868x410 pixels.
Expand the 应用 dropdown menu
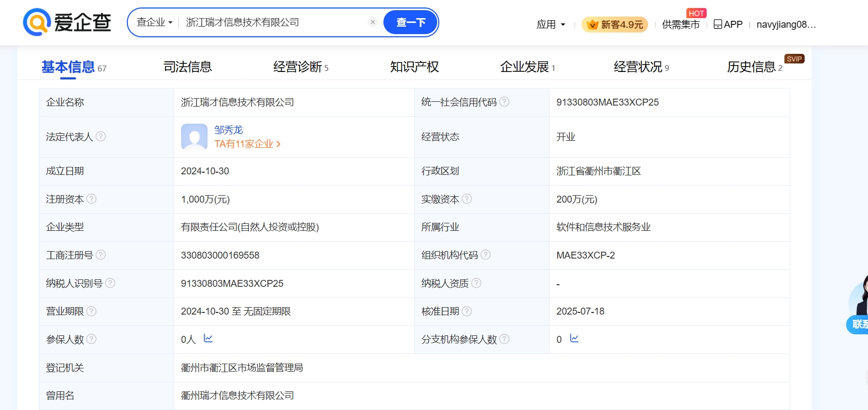point(551,25)
